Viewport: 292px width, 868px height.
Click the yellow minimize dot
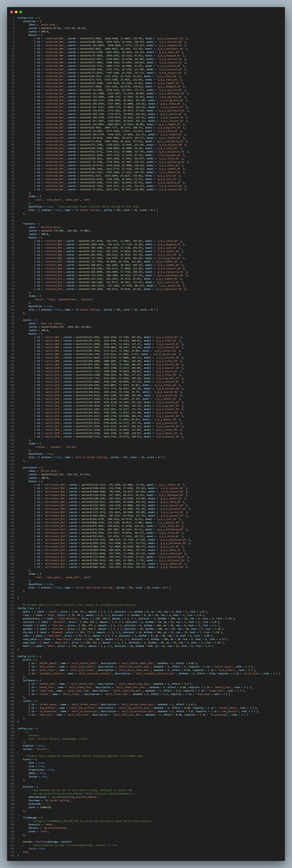pyautogui.click(x=16, y=12)
